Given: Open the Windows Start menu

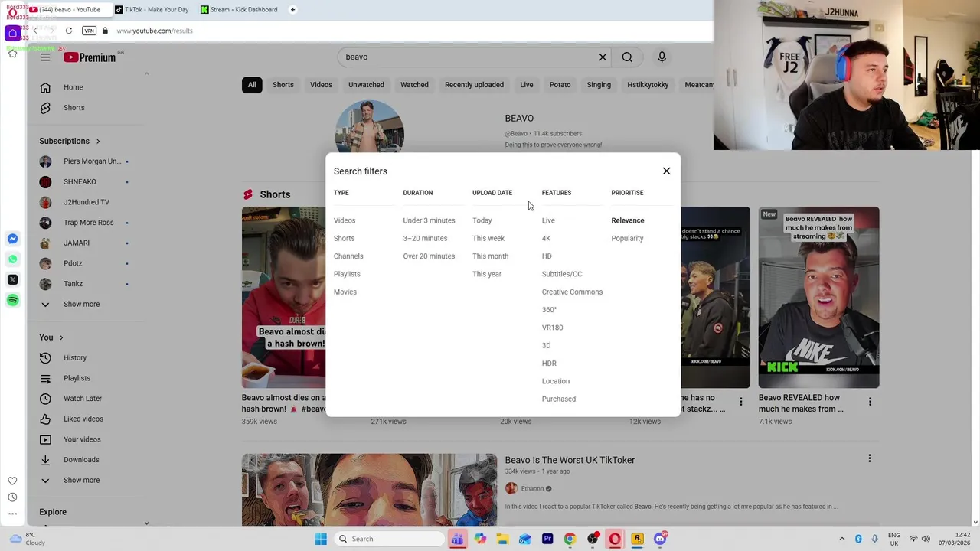Looking at the screenshot, I should click(321, 539).
